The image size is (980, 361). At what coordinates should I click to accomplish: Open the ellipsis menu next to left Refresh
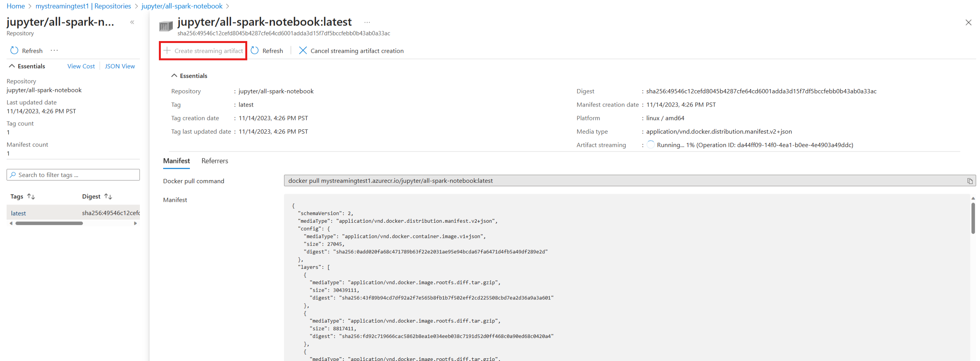54,50
